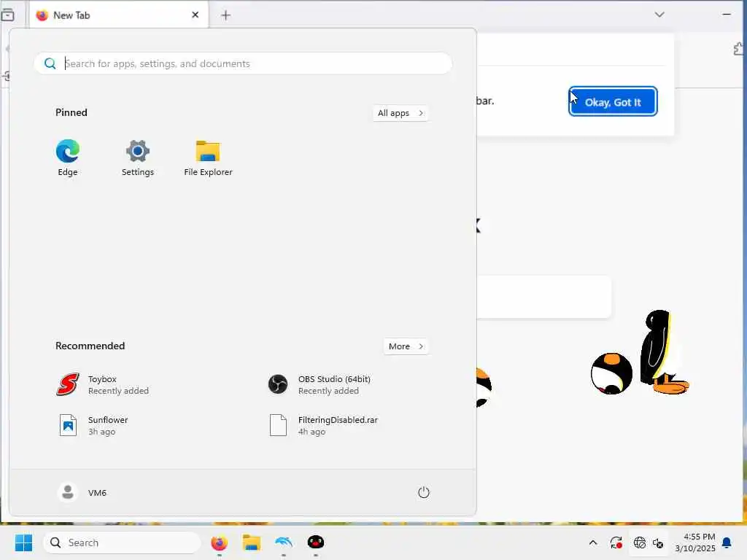Click the muted volume tray icon
The image size is (747, 560).
pyautogui.click(x=658, y=542)
